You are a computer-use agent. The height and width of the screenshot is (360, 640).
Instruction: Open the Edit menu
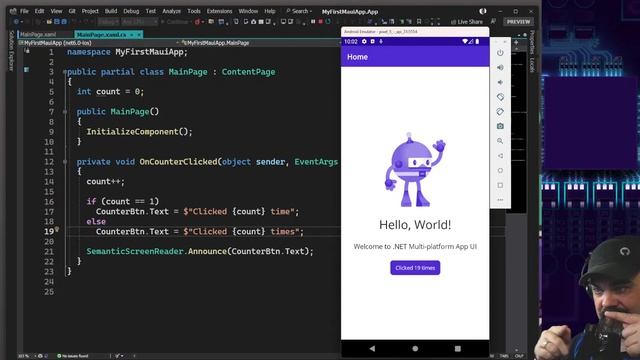point(39,11)
